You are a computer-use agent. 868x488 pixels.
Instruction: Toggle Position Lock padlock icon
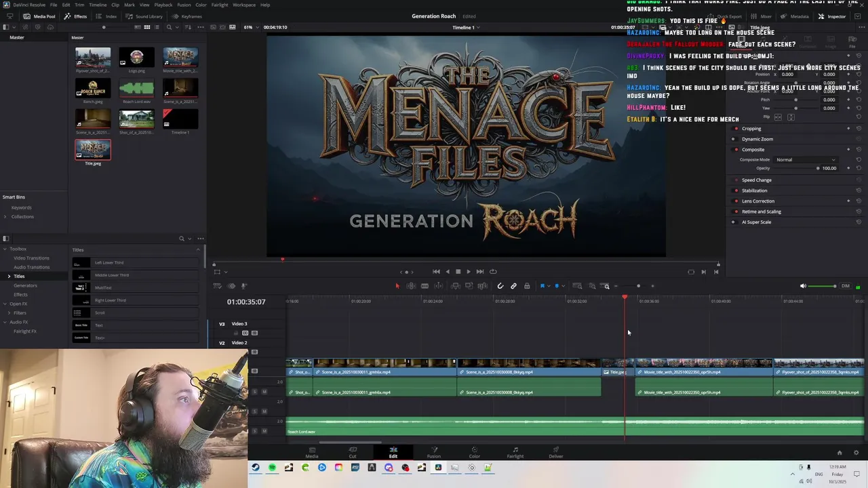tap(527, 286)
